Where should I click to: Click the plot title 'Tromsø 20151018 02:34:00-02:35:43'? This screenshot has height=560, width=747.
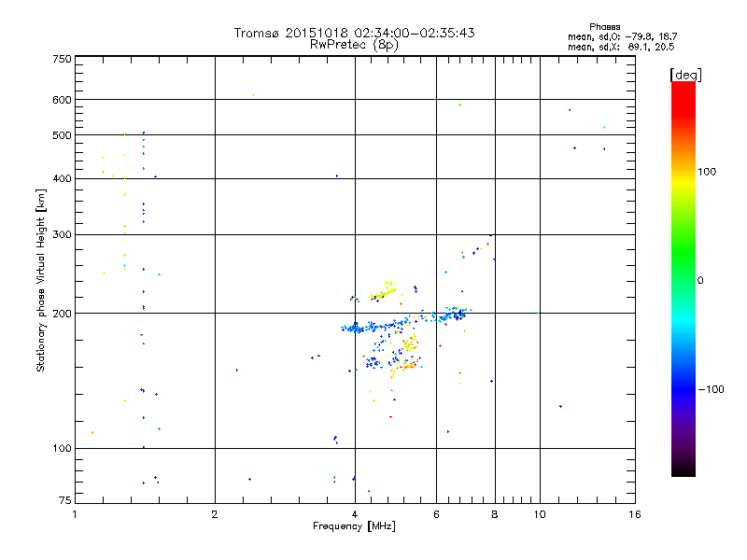(x=354, y=33)
